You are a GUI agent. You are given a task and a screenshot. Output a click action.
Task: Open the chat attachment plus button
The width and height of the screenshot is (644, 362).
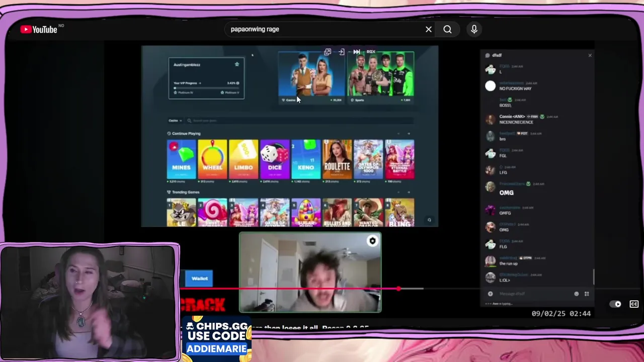tap(491, 294)
